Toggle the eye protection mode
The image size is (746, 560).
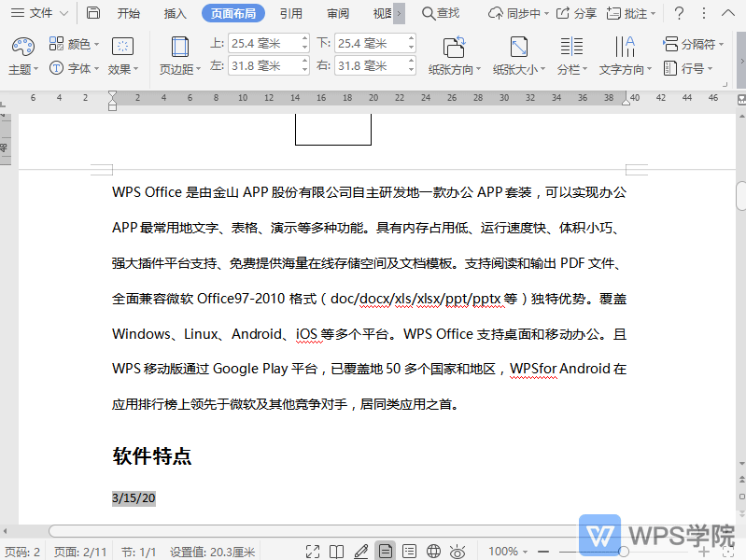(x=457, y=552)
